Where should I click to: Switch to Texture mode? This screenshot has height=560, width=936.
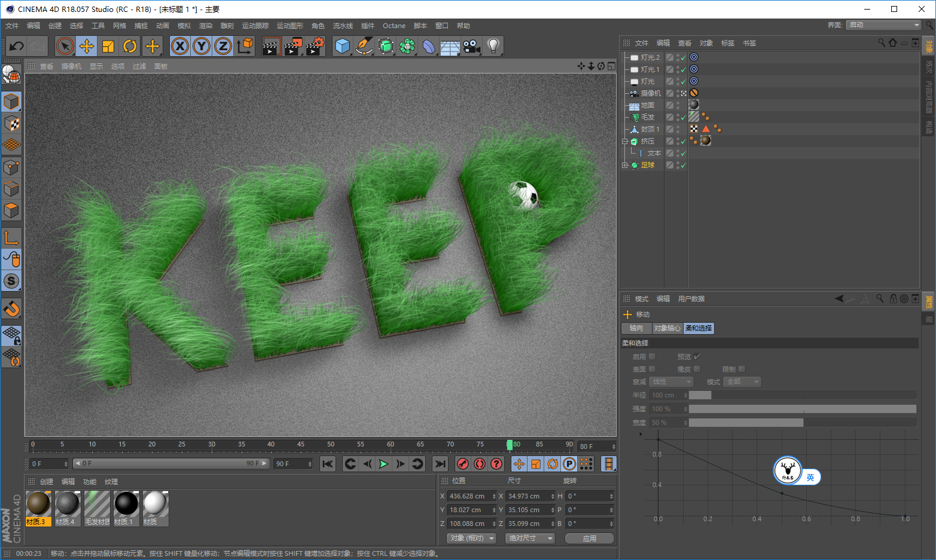(11, 123)
